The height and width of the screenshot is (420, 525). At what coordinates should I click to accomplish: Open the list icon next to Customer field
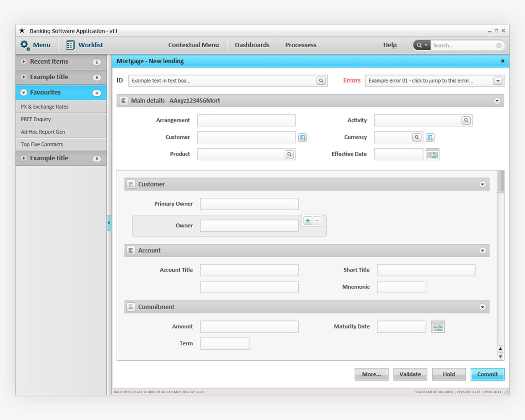point(303,137)
